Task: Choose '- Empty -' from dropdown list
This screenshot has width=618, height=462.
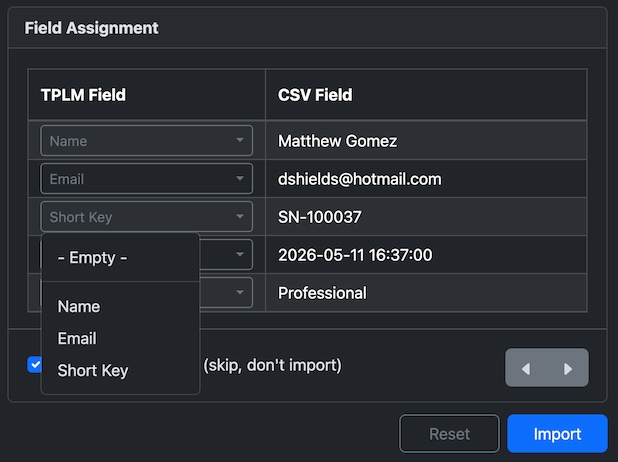Action: point(92,258)
